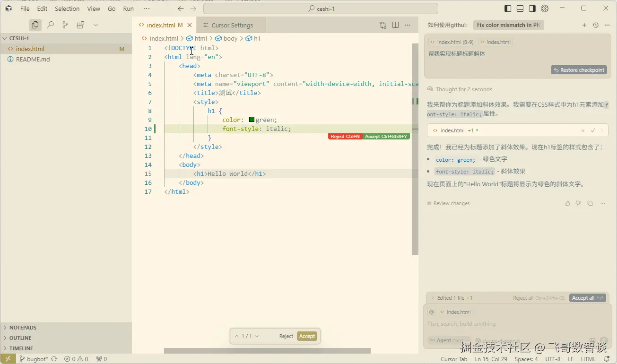Open README.md in the explorer
The image size is (617, 364).
point(33,59)
